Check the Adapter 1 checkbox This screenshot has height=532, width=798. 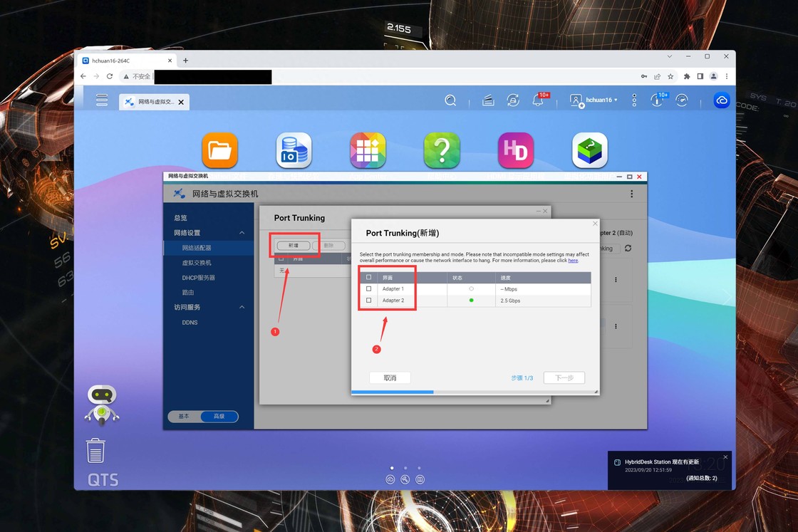click(368, 289)
